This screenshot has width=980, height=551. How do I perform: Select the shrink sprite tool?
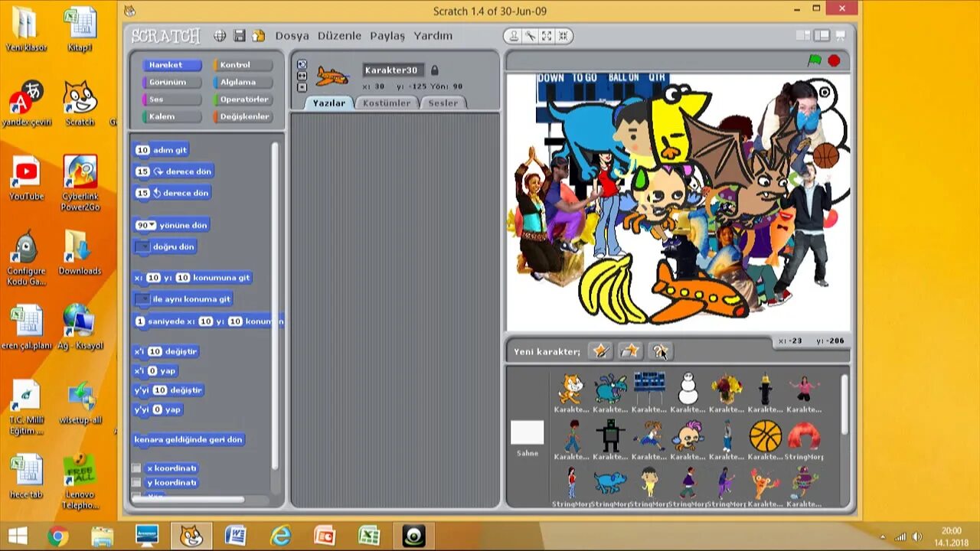563,36
